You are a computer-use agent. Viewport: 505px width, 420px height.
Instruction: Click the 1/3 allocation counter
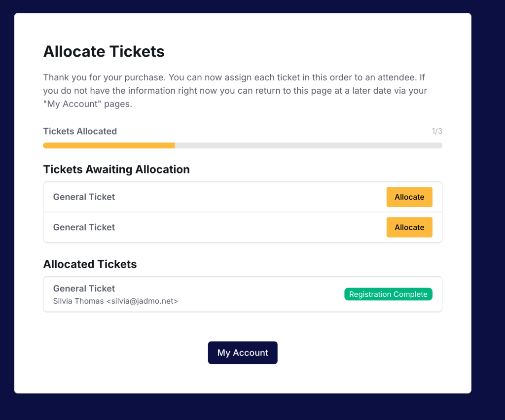point(437,131)
